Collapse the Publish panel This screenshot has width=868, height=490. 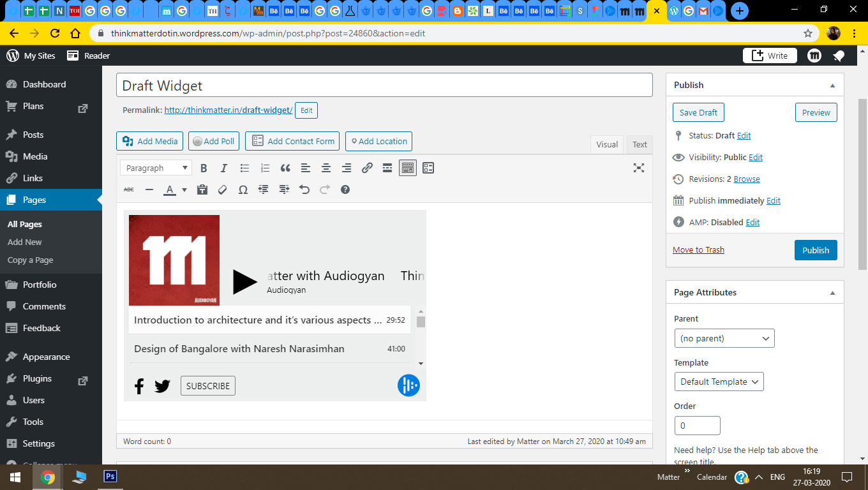pyautogui.click(x=832, y=85)
